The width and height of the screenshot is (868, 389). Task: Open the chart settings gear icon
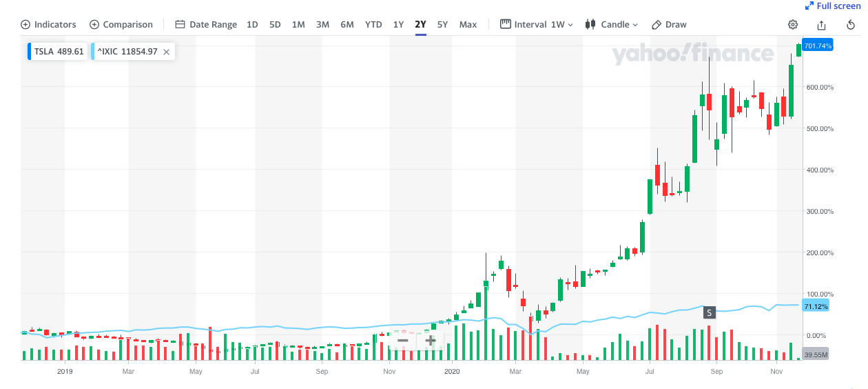point(793,25)
